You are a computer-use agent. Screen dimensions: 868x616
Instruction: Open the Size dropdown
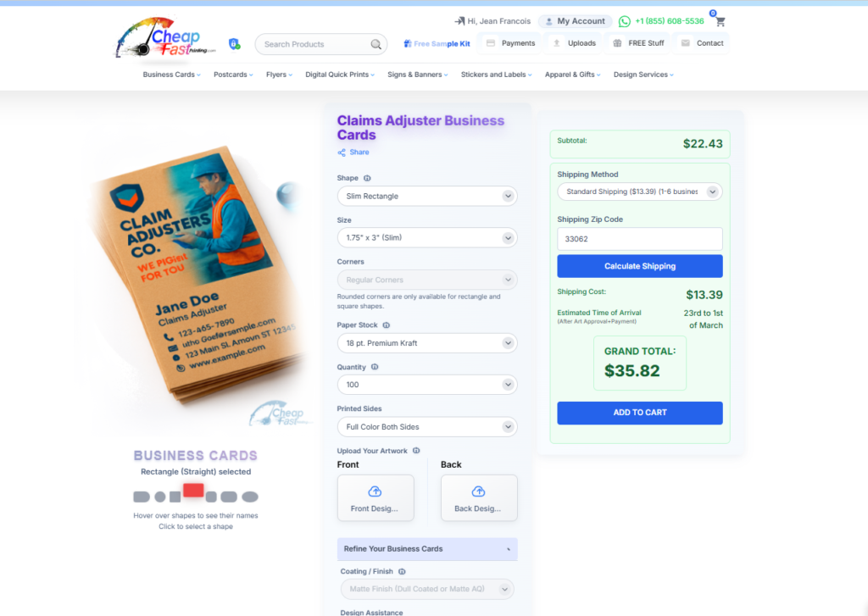[x=427, y=238]
